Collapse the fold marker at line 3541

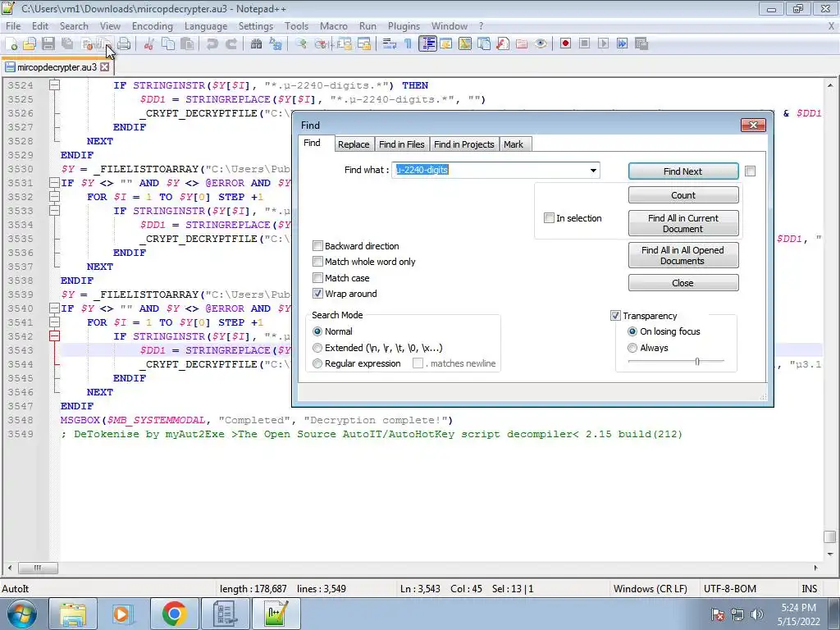coord(55,322)
